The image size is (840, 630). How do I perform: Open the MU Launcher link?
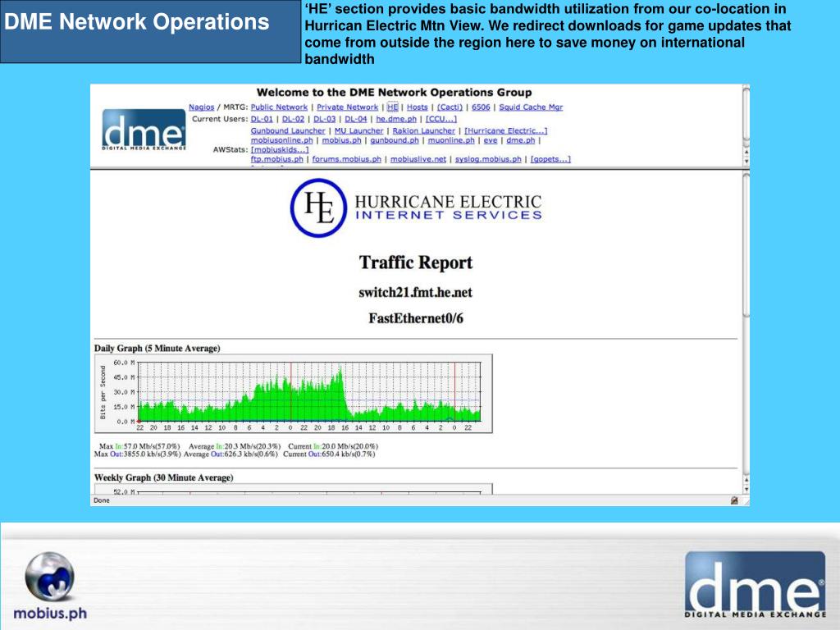point(359,130)
